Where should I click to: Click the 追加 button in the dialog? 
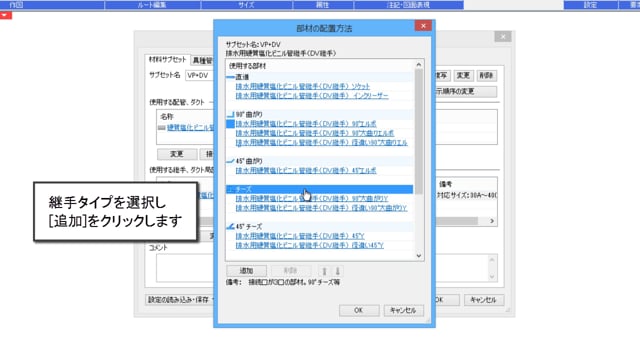click(247, 271)
